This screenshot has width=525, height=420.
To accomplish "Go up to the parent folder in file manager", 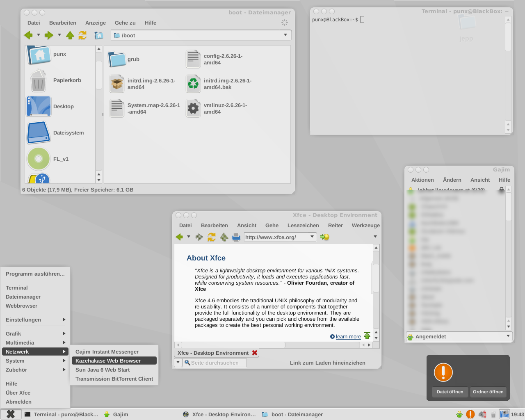I will 70,35.
